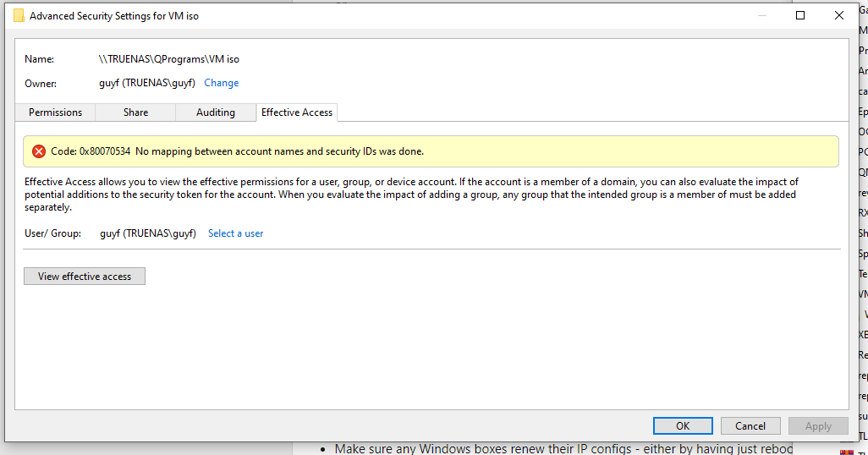
Task: Click the Select a user link
Action: pyautogui.click(x=236, y=233)
